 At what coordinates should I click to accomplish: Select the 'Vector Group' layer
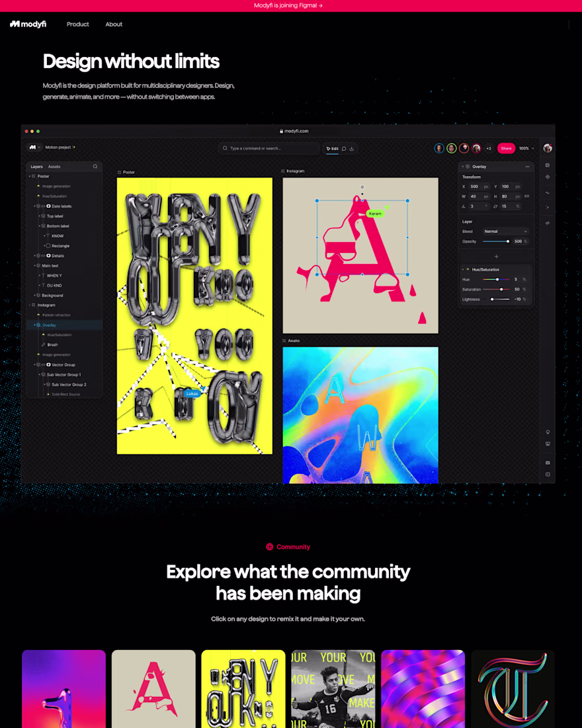63,365
